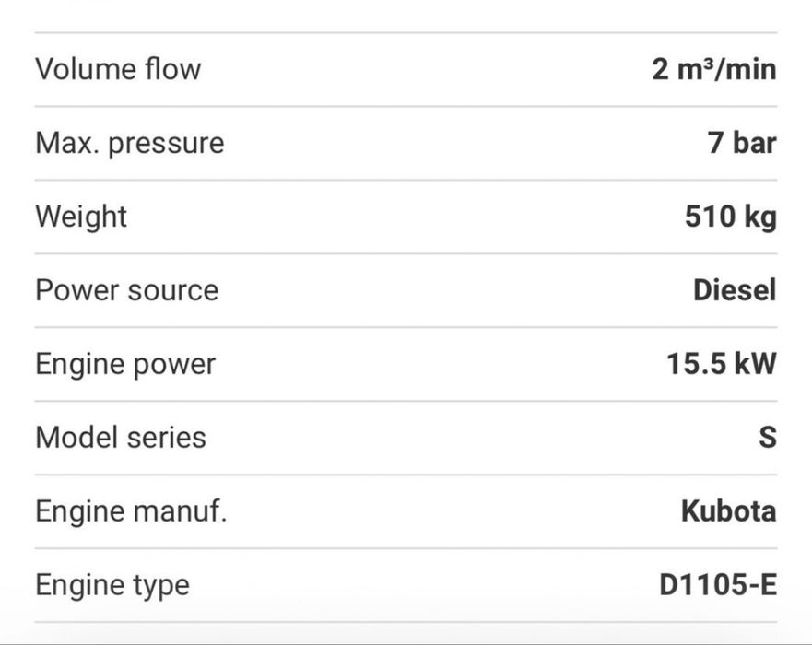
Task: Select the 2 m³/min value
Action: point(713,69)
